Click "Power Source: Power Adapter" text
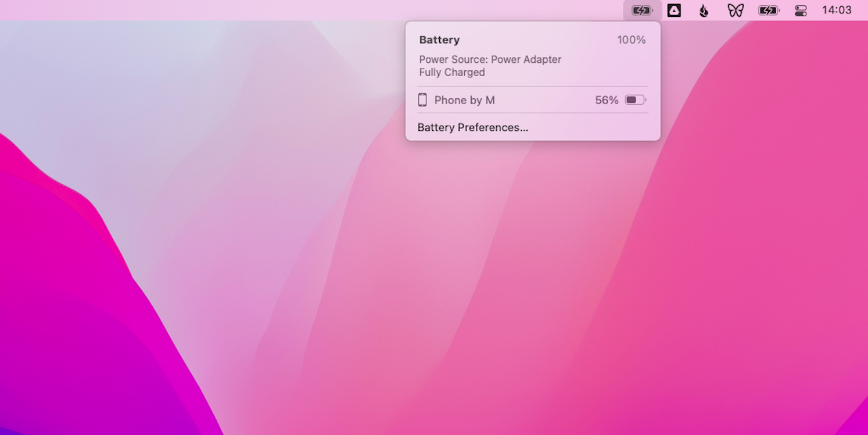Screen dimensions: 868x435 click(x=490, y=59)
